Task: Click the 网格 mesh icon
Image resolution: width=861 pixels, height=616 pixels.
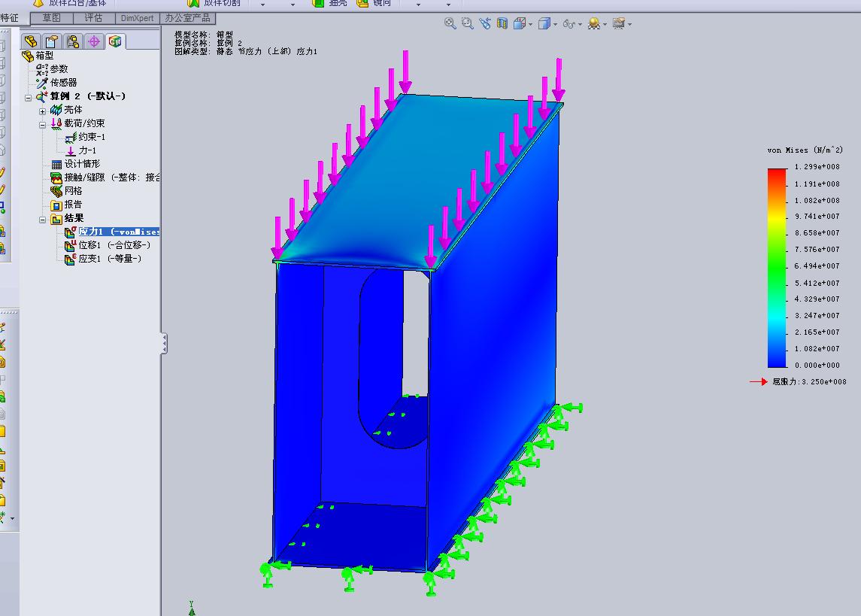Action: 56,191
